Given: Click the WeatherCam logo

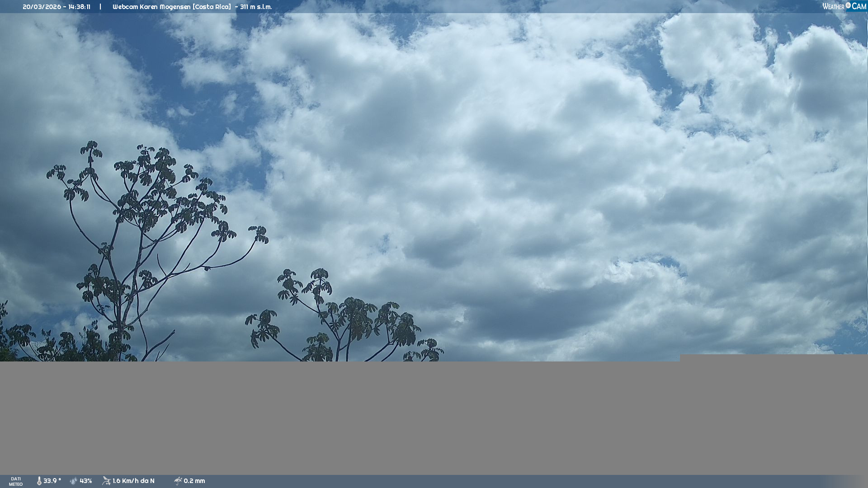Looking at the screenshot, I should pos(844,6).
